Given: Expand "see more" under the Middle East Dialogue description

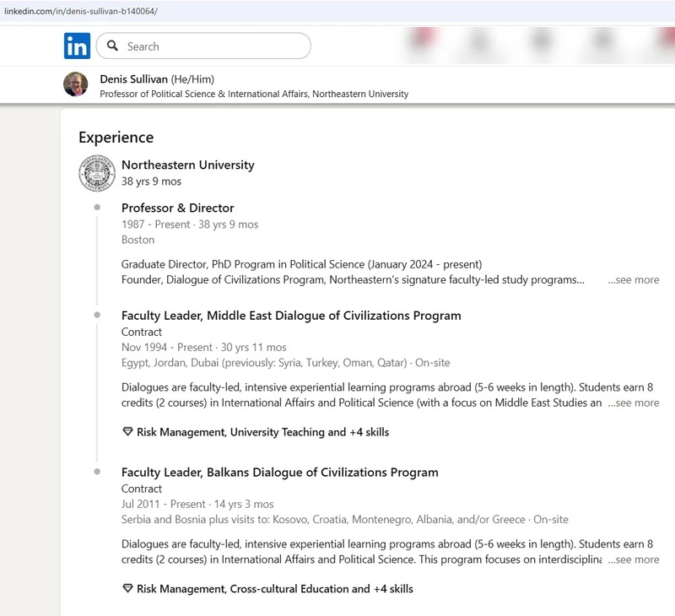Looking at the screenshot, I should point(634,403).
